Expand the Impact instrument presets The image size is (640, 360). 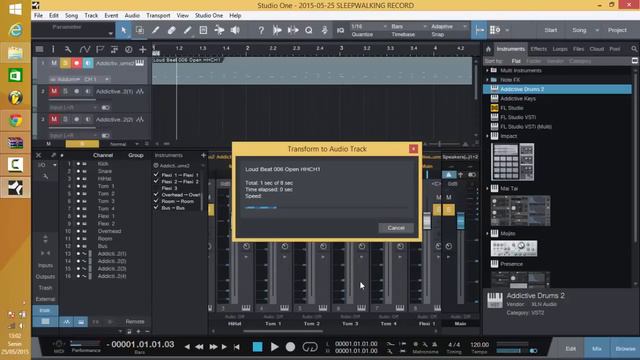[x=487, y=136]
